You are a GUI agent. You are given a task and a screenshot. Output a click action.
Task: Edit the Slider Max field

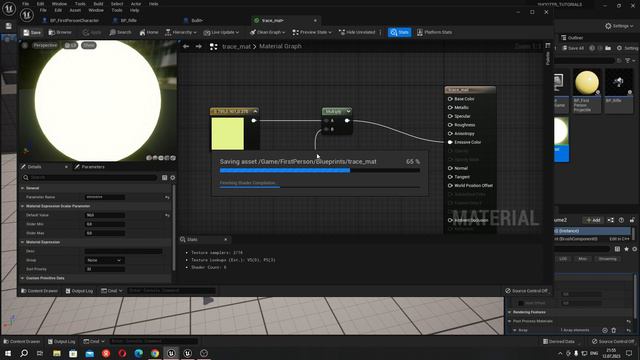click(104, 233)
